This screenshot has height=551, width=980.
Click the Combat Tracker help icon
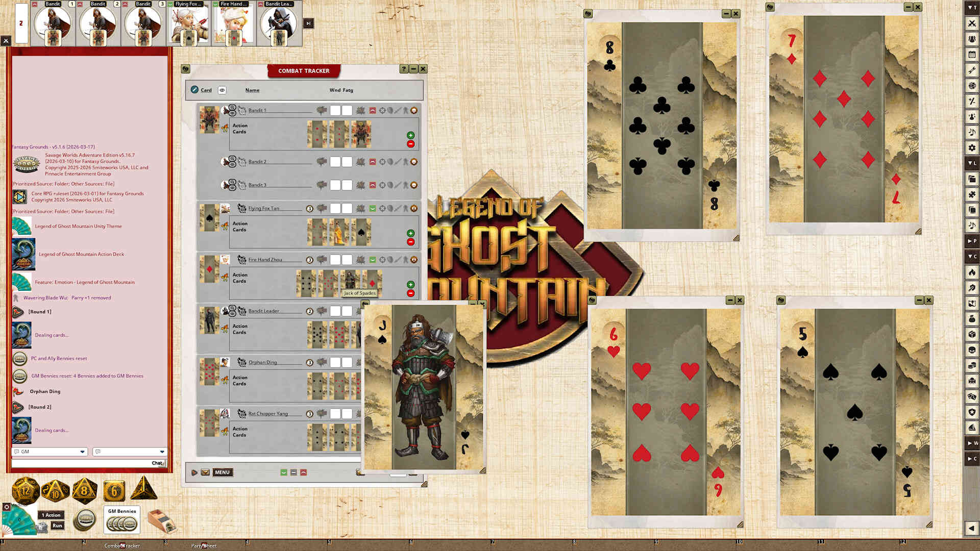pyautogui.click(x=404, y=69)
